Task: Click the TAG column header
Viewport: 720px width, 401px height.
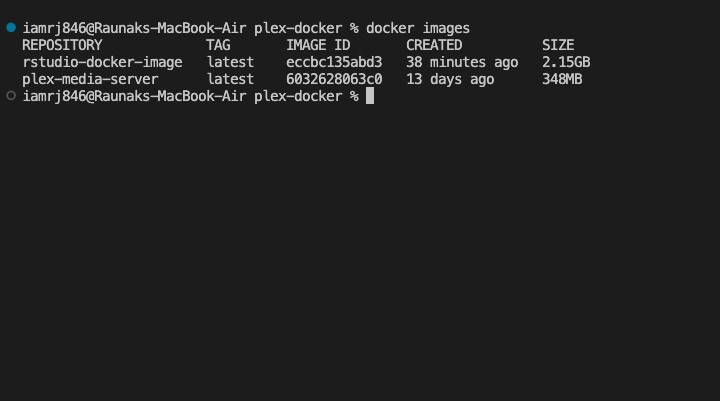Action: 218,45
